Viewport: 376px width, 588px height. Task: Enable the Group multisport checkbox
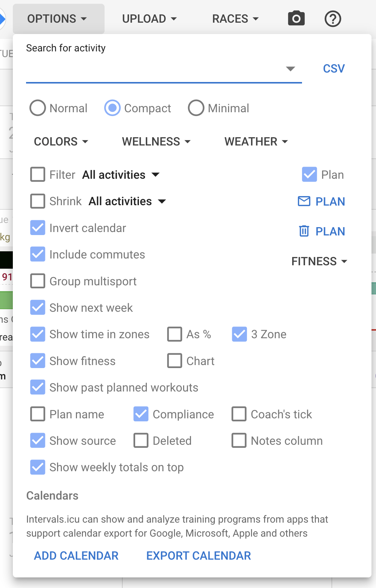click(38, 281)
